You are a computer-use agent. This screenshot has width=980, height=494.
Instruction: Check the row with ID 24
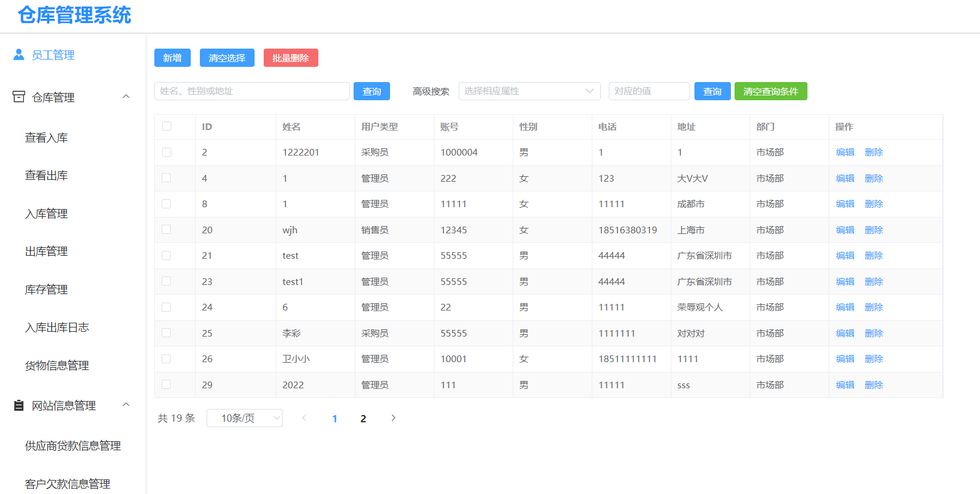pyautogui.click(x=166, y=307)
